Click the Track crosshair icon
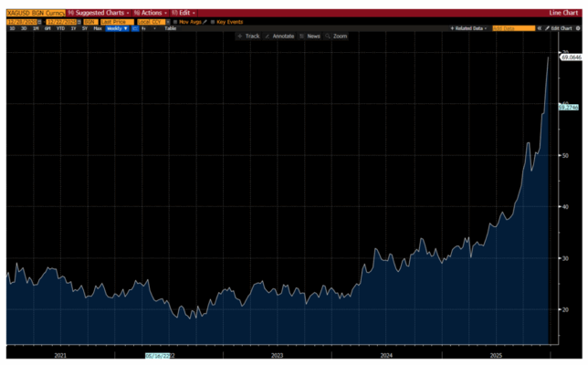 239,36
